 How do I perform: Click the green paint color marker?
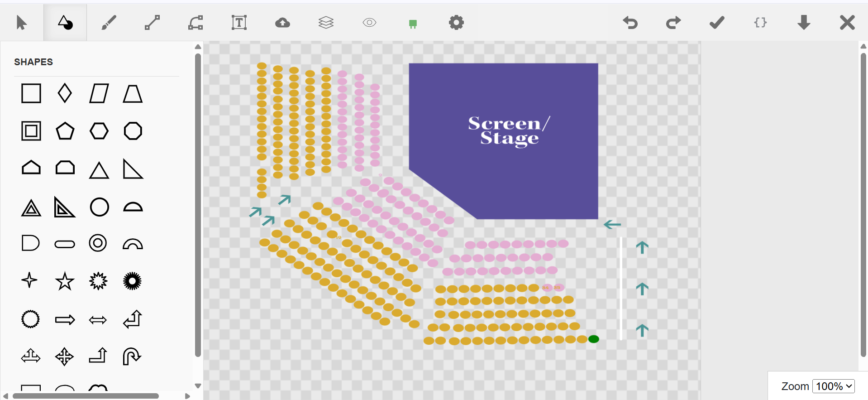tap(413, 24)
